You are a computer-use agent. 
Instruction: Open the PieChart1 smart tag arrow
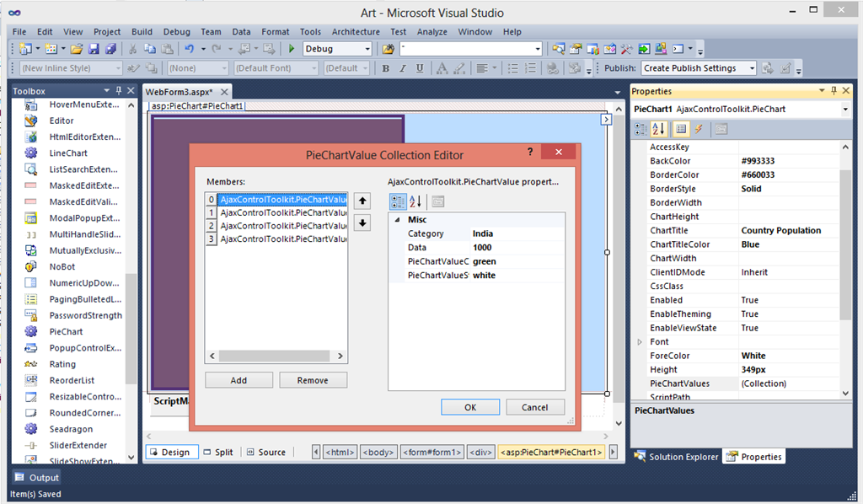[x=606, y=119]
